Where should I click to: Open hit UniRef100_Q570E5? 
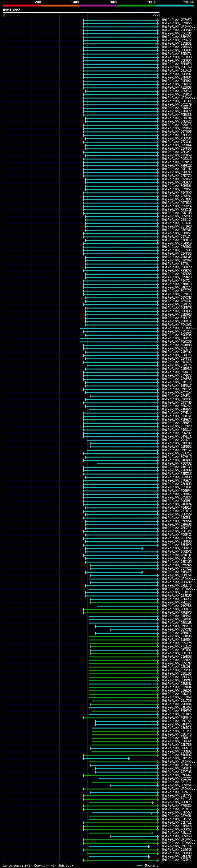tap(177, 20)
